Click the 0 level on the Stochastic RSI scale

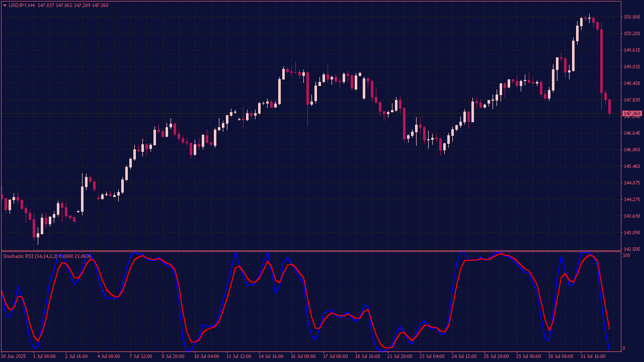coord(625,348)
